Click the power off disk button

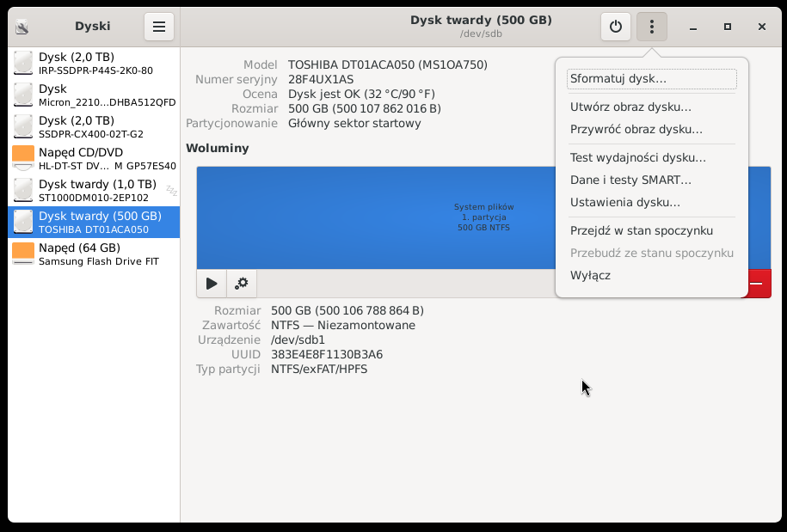[x=616, y=27]
